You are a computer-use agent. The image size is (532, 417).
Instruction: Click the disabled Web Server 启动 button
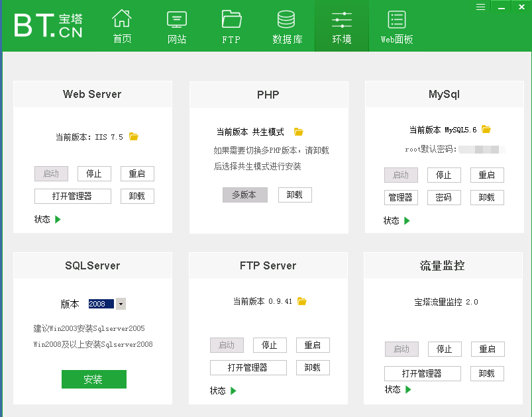tap(51, 173)
